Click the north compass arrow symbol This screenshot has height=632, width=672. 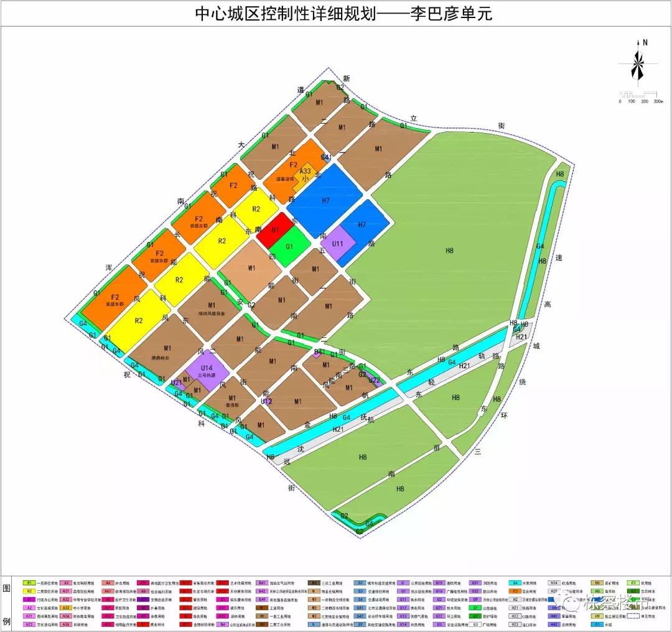pyautogui.click(x=638, y=62)
